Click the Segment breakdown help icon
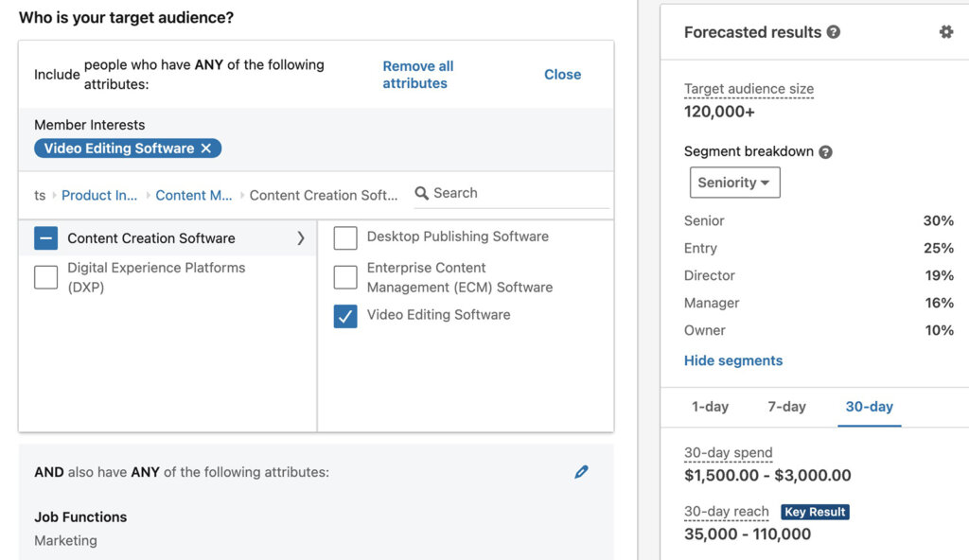Screen dimensions: 969x560 tap(825, 152)
